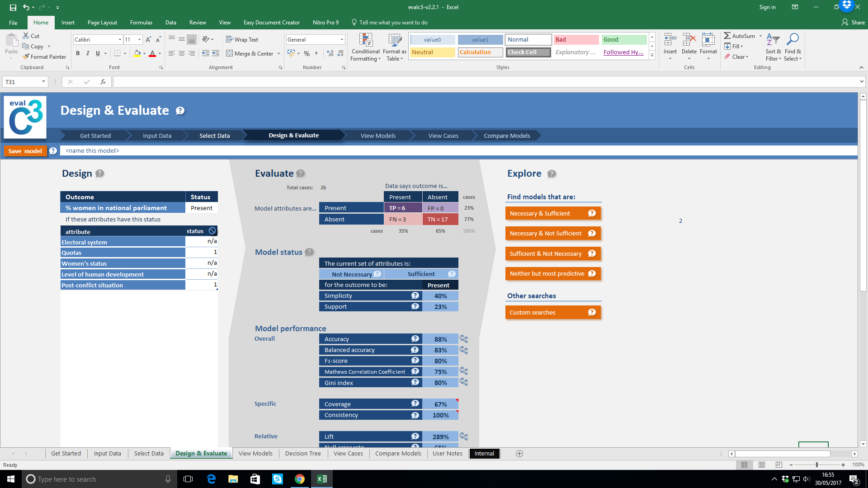Toggle Wrap Text on
868x488 pixels.
[242, 40]
